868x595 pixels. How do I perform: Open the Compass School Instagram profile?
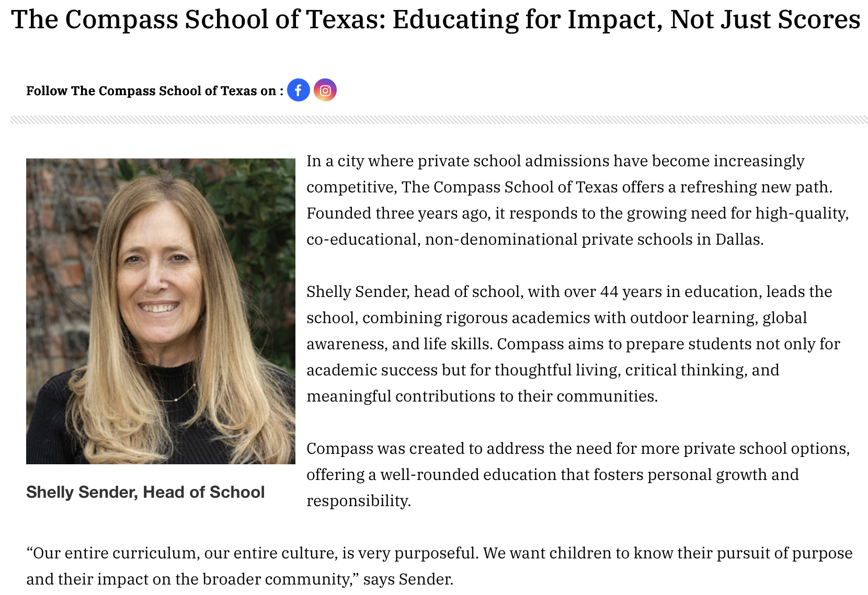pos(325,90)
